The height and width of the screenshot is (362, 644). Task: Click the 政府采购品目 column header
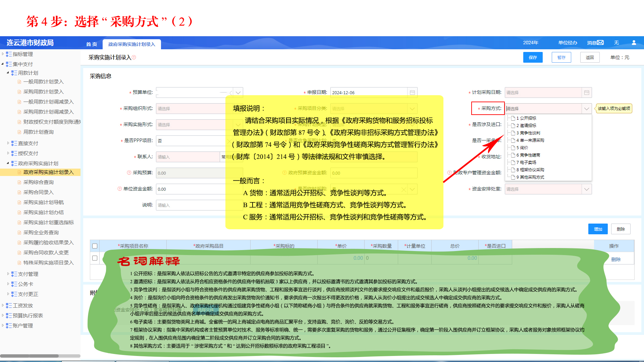coord(208,246)
